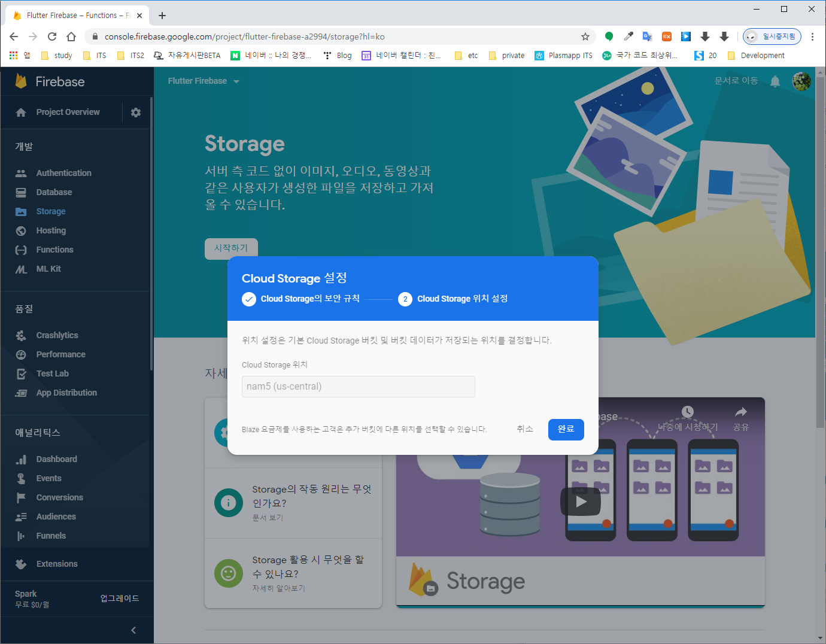The image size is (826, 644).
Task: Click the Firebase logo in sidebar
Action: pos(50,81)
